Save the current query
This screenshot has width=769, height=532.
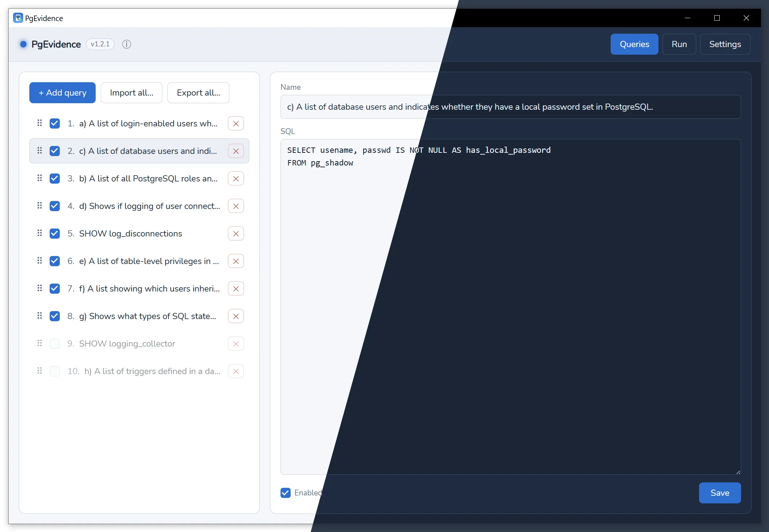coord(720,493)
